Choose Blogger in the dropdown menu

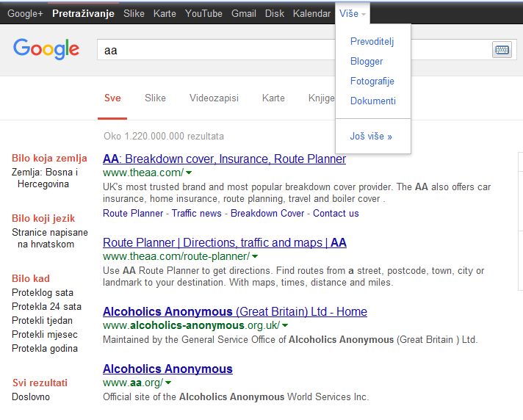pos(367,62)
